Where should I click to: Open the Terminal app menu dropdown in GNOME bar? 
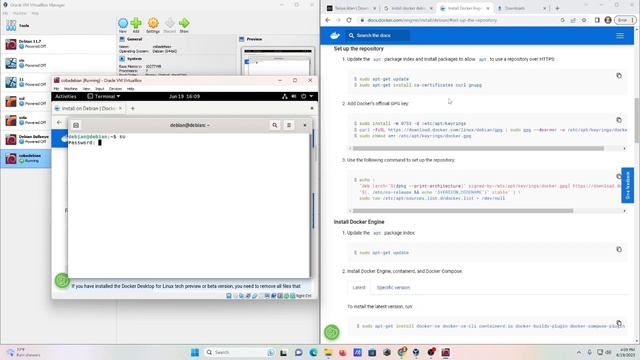[x=104, y=96]
